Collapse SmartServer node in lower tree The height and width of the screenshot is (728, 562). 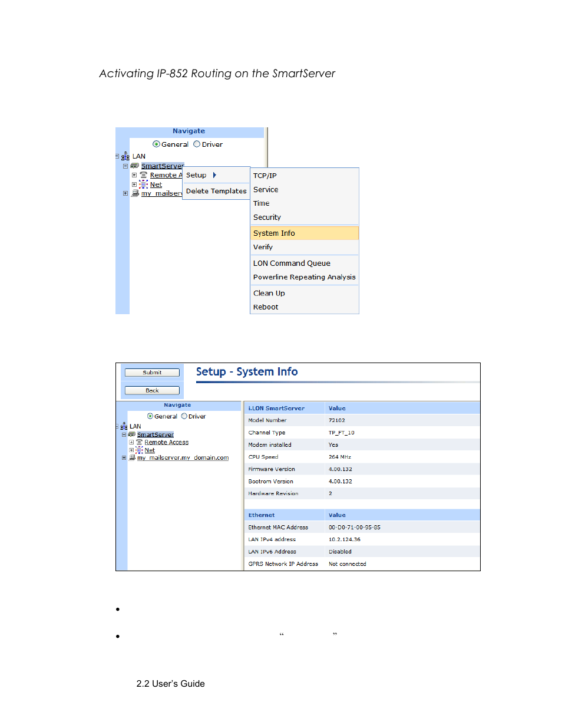(x=124, y=434)
